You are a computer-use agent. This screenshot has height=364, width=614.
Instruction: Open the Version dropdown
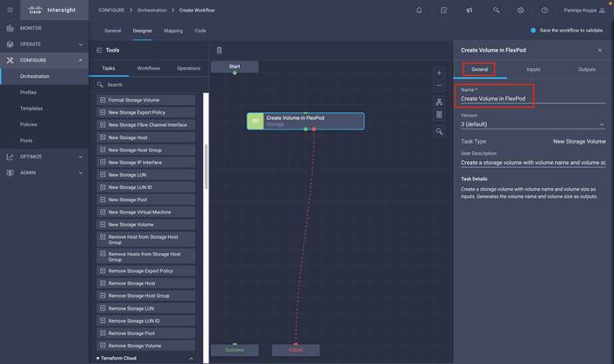tap(533, 124)
